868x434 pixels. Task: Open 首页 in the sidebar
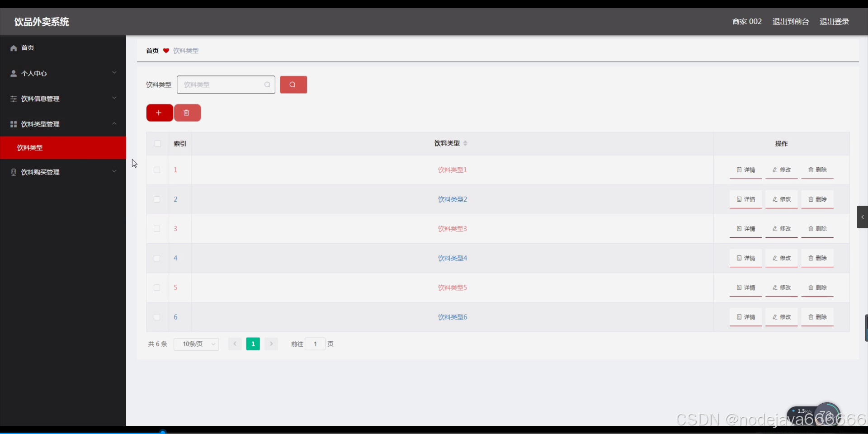click(x=63, y=48)
